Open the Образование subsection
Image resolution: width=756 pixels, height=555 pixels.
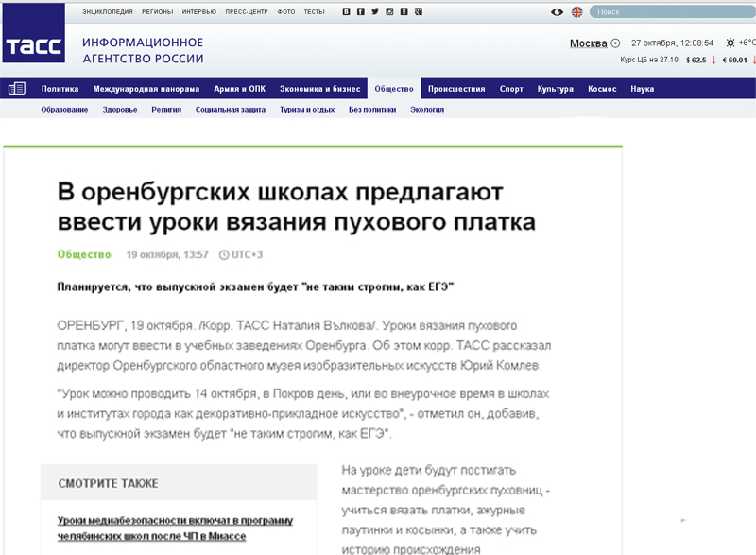coord(64,110)
